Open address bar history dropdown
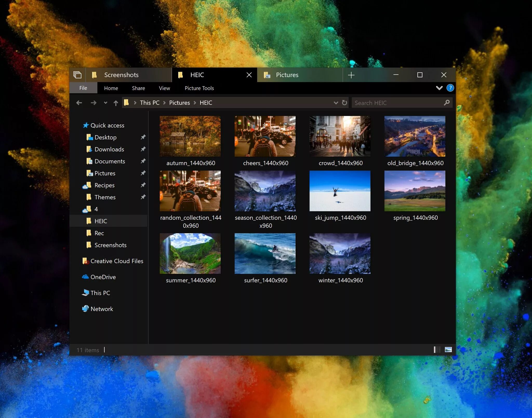Screen dimensions: 532x418 (x=336, y=103)
